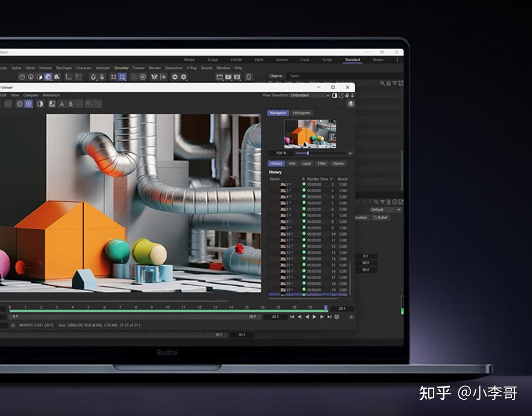Viewport: 532px width, 416px height.
Task: Switch to the Histogram tab
Action: (x=301, y=113)
